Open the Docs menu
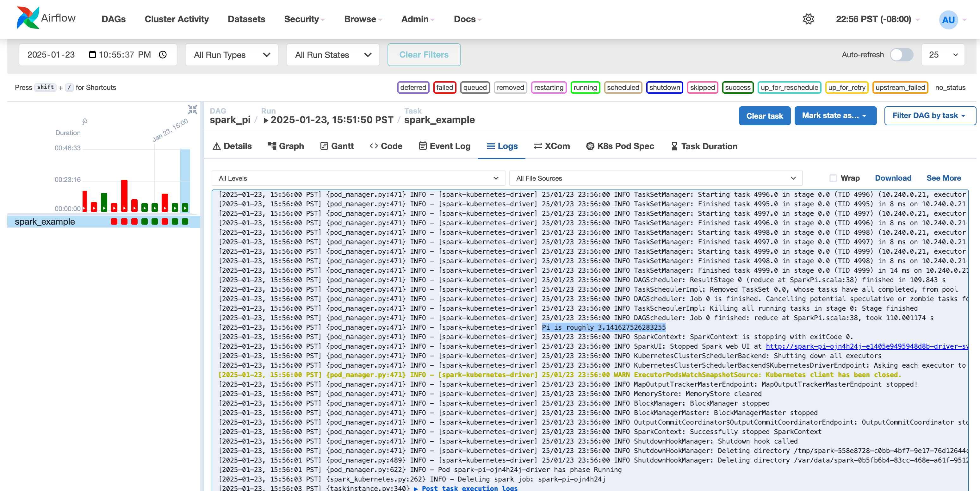The width and height of the screenshot is (980, 491). pos(468,19)
